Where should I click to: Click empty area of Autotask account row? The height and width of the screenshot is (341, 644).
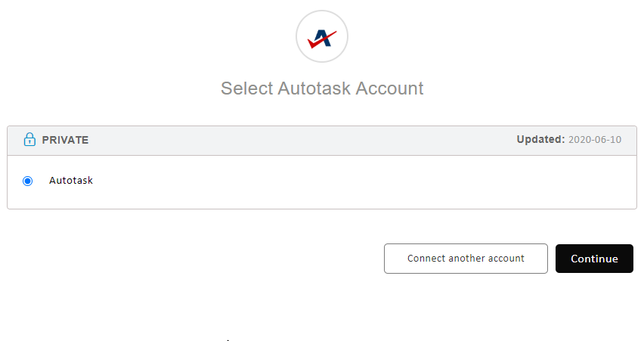click(349, 181)
